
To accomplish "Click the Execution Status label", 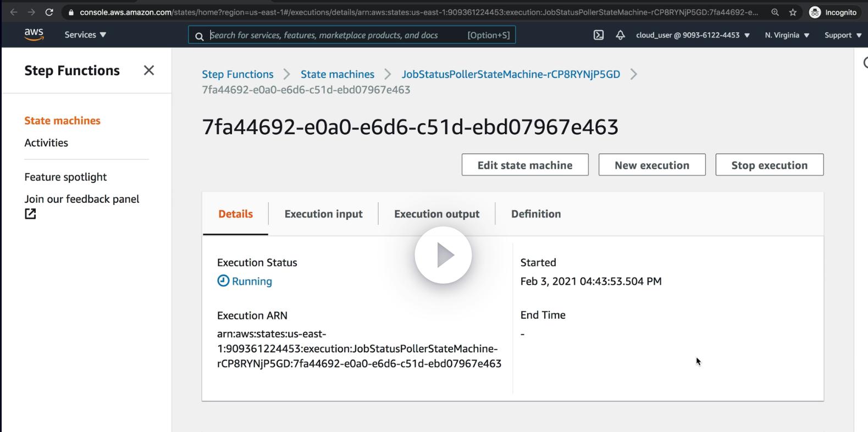I will click(x=257, y=262).
